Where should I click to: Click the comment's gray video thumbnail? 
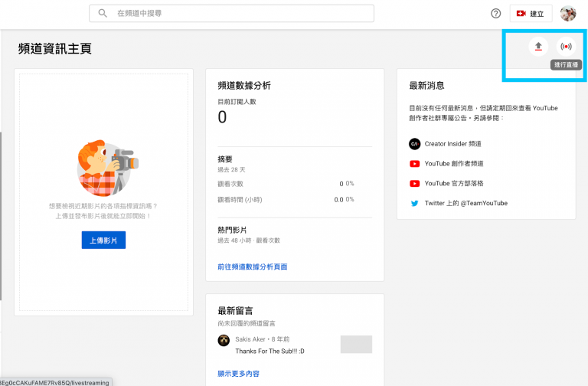356,345
